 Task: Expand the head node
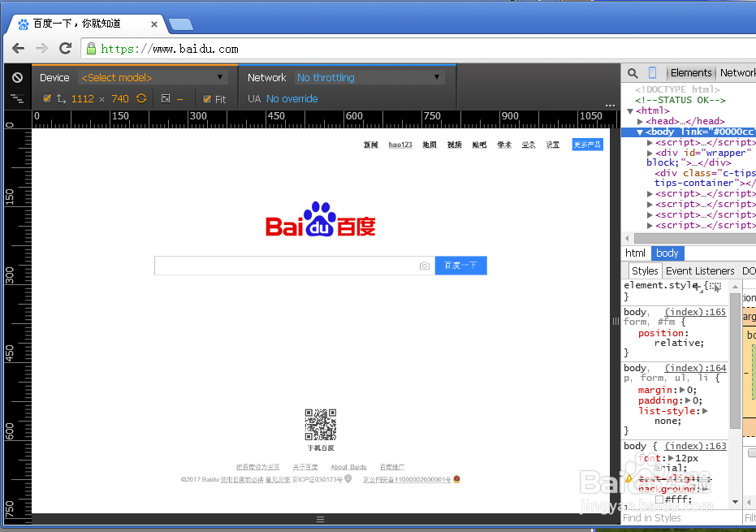(640, 122)
